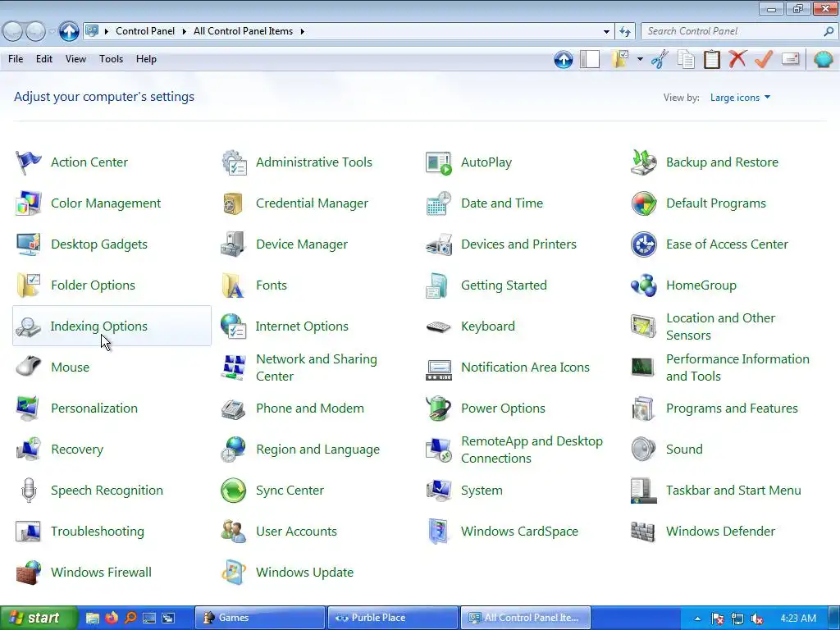The width and height of the screenshot is (840, 630).
Task: Switch to the Games taskbar button
Action: click(259, 618)
